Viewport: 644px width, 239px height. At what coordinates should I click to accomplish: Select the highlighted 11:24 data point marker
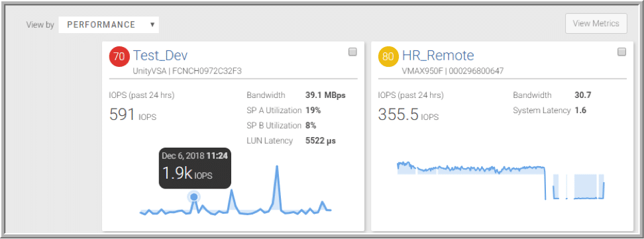(194, 197)
